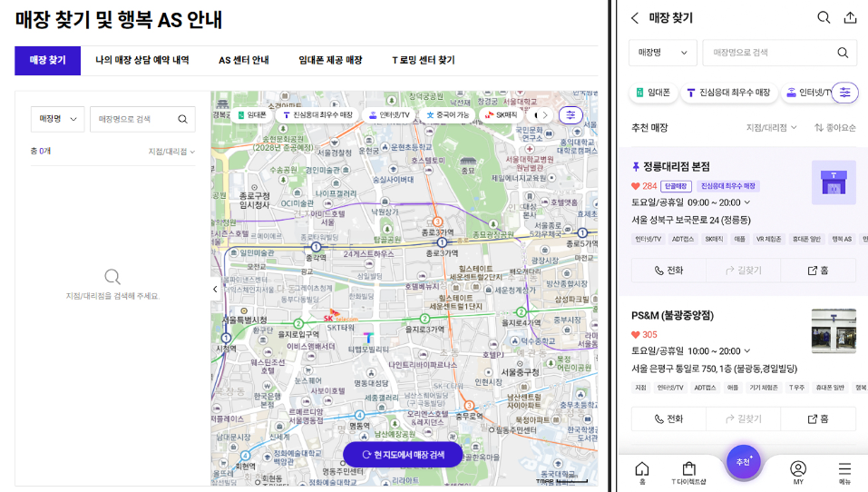
Task: Expand the mobile 매장명 dropdown
Action: pos(663,53)
